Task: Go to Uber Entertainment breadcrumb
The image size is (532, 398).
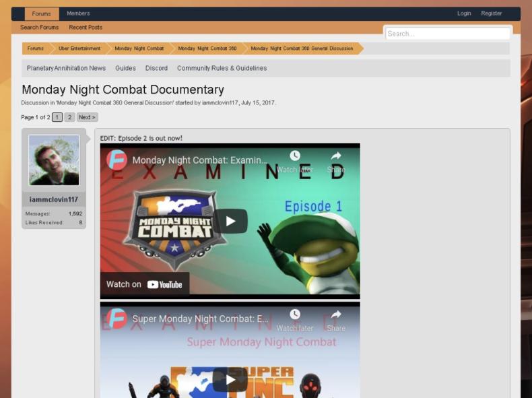Action: tap(79, 48)
